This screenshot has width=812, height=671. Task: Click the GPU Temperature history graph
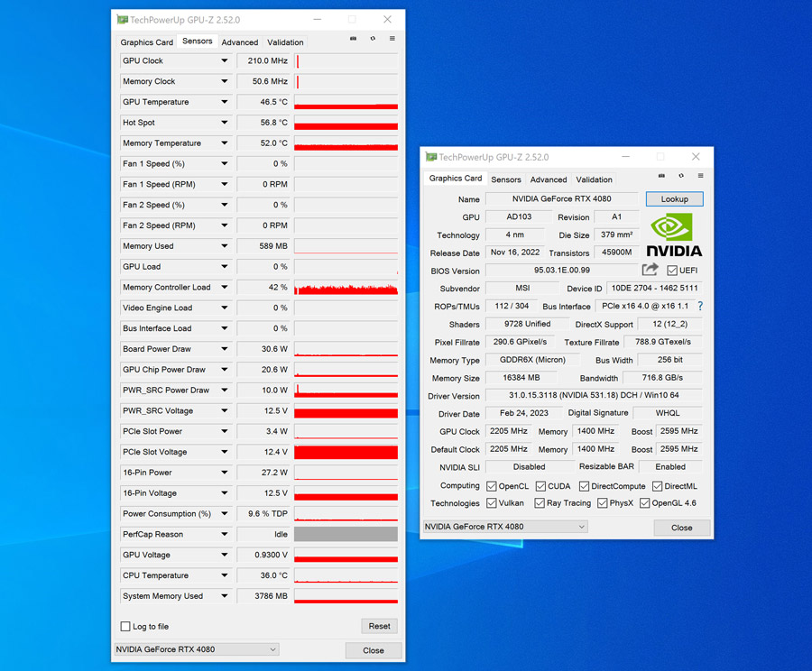pos(346,102)
